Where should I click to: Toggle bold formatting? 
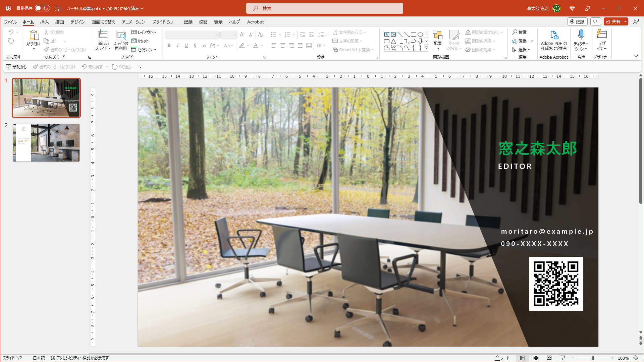pos(169,46)
